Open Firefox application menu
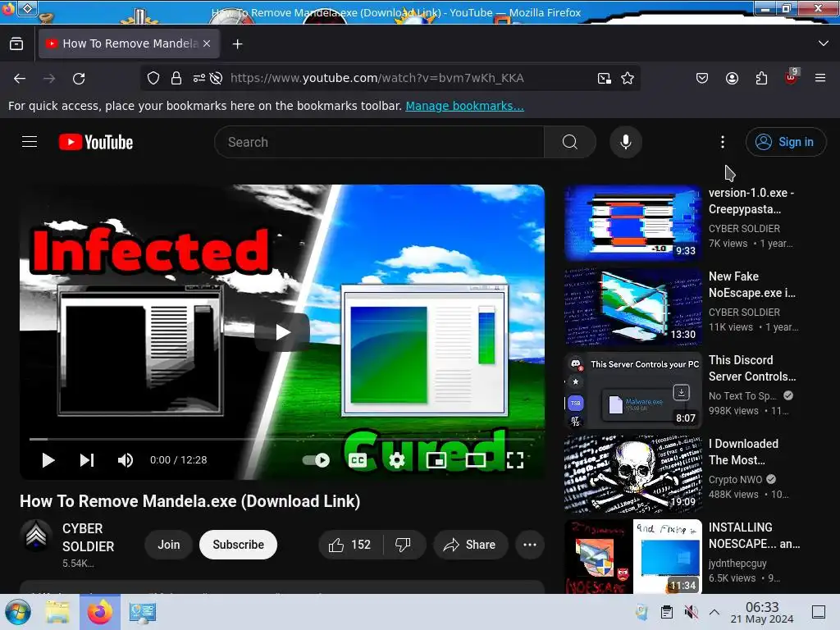Screen dimensions: 840x630 click(820, 78)
